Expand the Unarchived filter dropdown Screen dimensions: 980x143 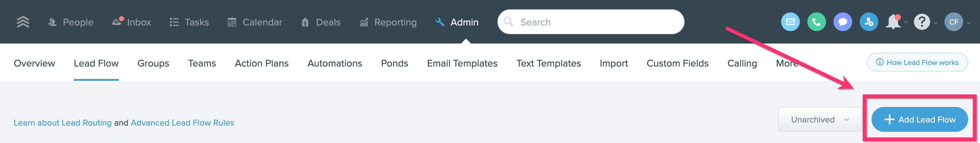coord(819,119)
